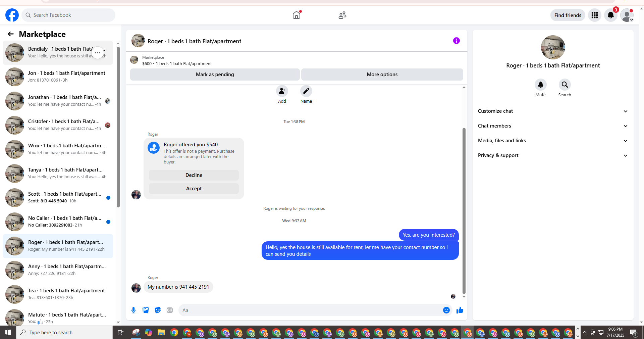
Task: Open Windows Start menu
Action: (8, 332)
